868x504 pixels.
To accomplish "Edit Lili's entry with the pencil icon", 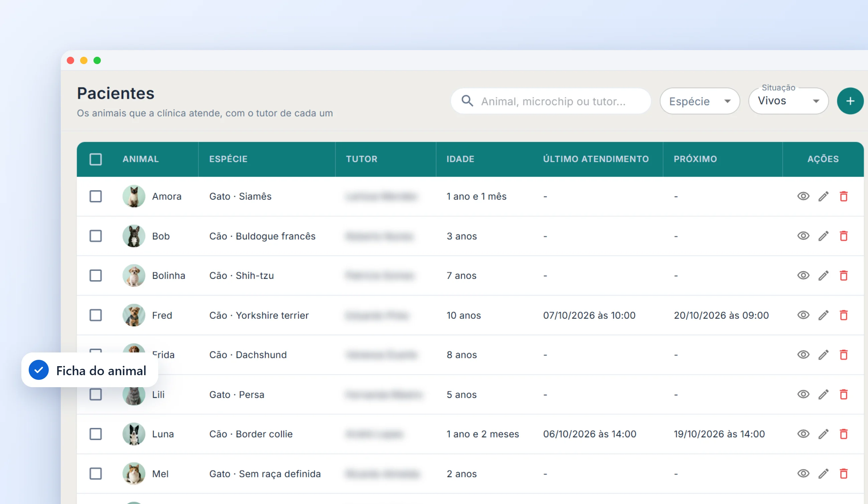I will (823, 395).
